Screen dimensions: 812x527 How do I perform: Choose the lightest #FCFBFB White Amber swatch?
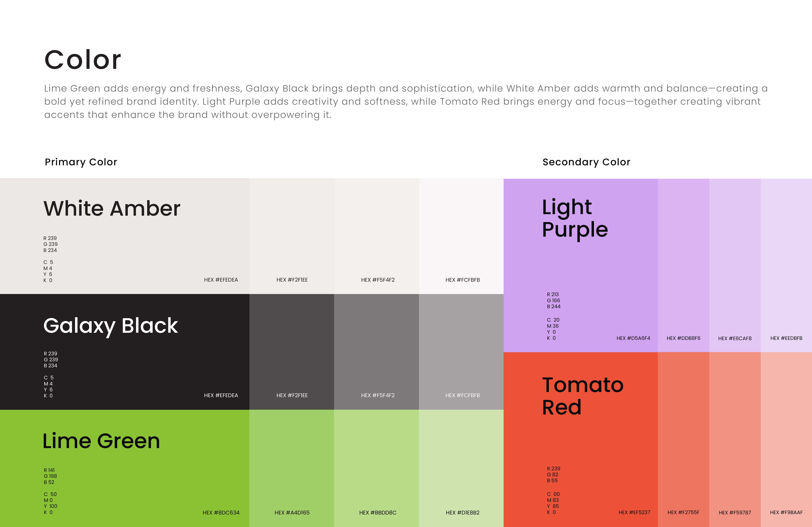(461, 236)
